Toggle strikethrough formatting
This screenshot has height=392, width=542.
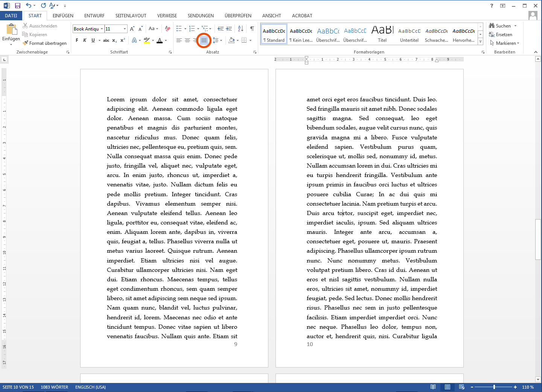[106, 40]
